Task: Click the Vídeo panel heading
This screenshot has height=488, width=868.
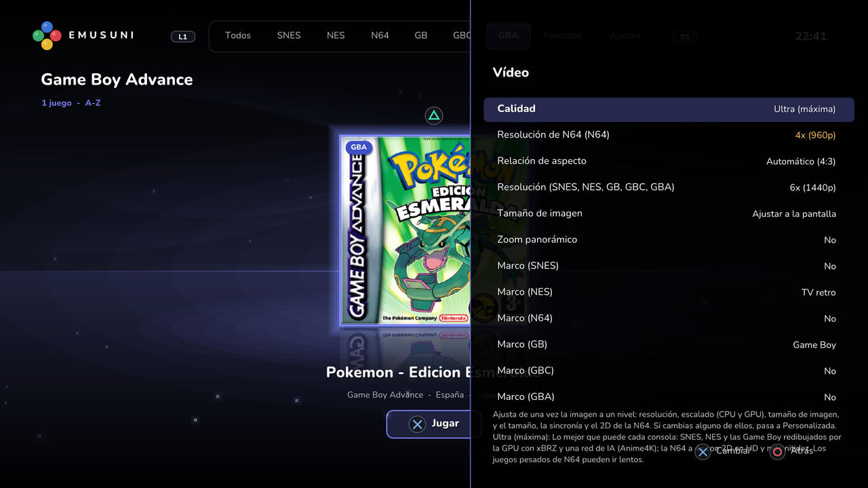Action: click(x=511, y=73)
